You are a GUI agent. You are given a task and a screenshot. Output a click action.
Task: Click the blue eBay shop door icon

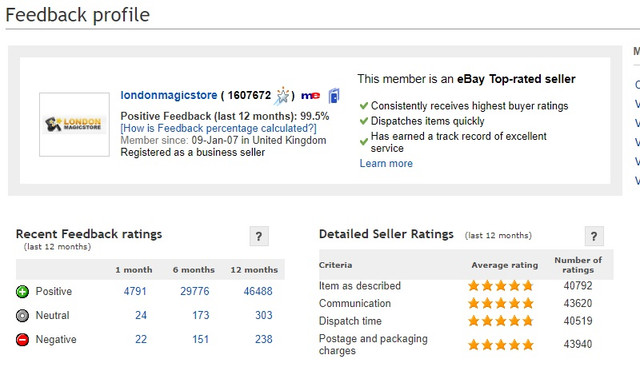coord(334,96)
